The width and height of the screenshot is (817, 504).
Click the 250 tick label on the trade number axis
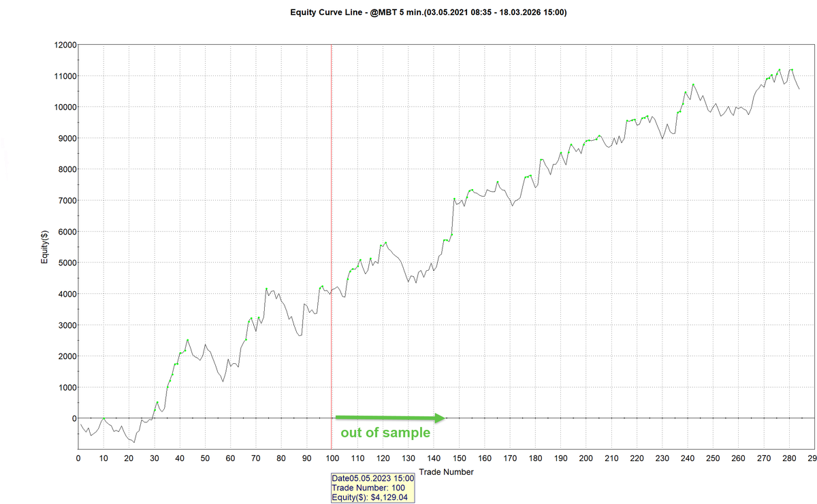pyautogui.click(x=713, y=458)
